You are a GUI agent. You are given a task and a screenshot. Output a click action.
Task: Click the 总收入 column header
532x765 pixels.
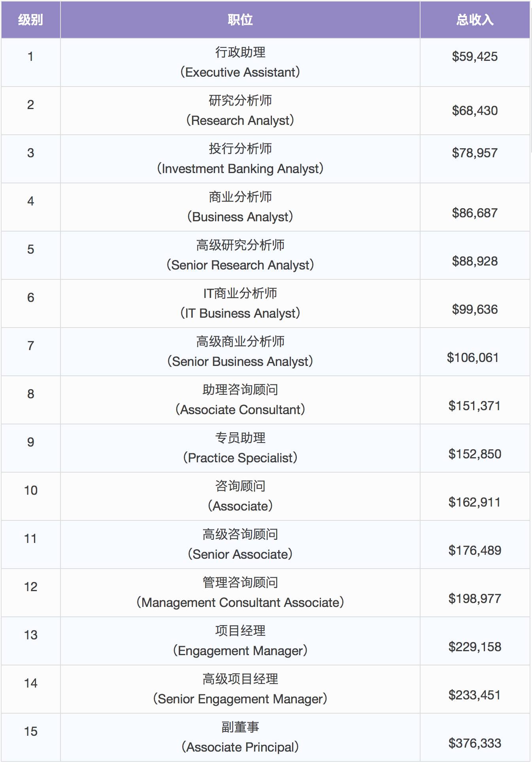click(475, 20)
